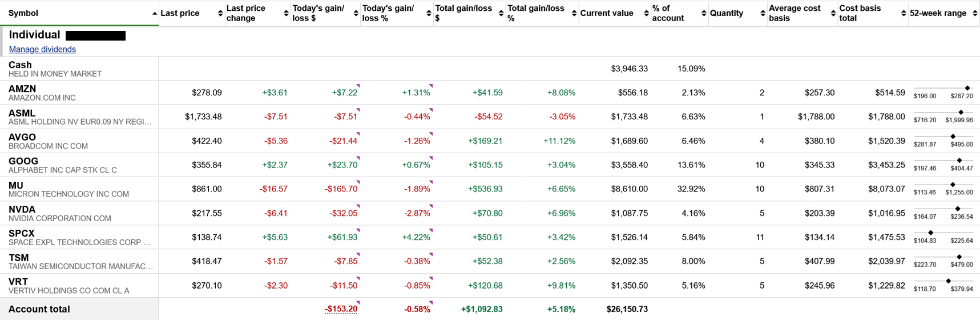Click account total today's loss -$153.20
980x320 pixels.
pyautogui.click(x=341, y=309)
